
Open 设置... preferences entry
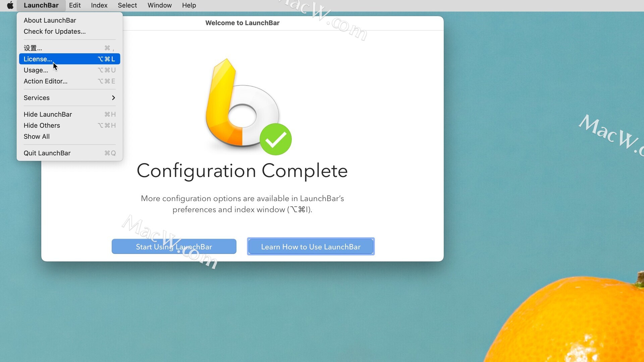(x=69, y=48)
